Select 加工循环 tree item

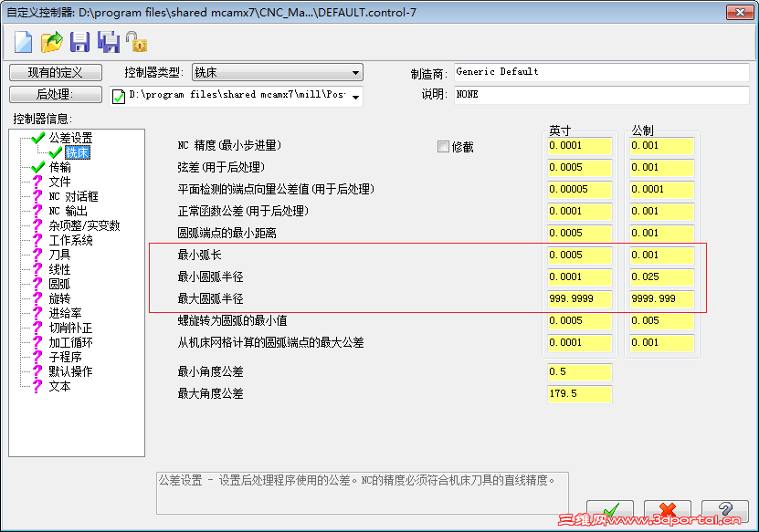pyautogui.click(x=70, y=342)
